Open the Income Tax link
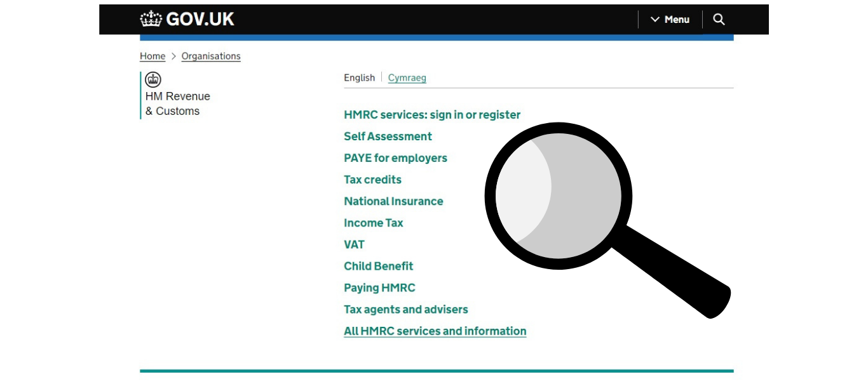868x384 pixels. point(374,223)
